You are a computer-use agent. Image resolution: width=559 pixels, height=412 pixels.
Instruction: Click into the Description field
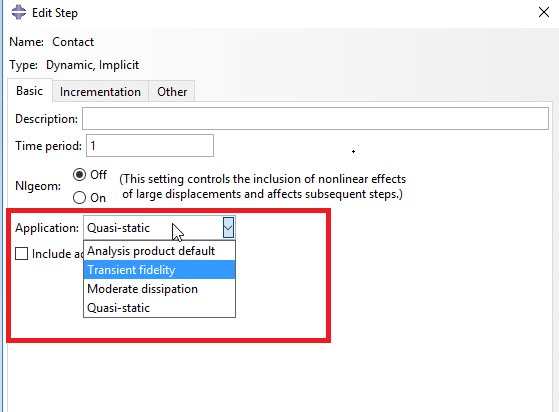tap(315, 119)
